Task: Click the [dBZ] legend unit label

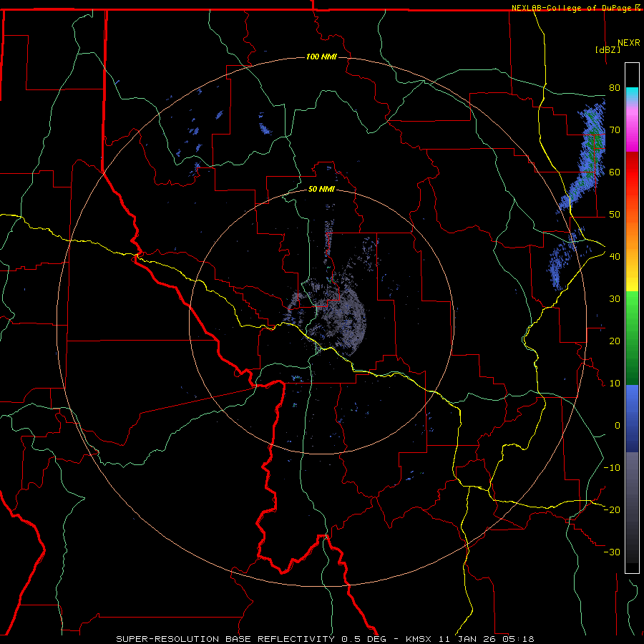Action: [x=608, y=49]
